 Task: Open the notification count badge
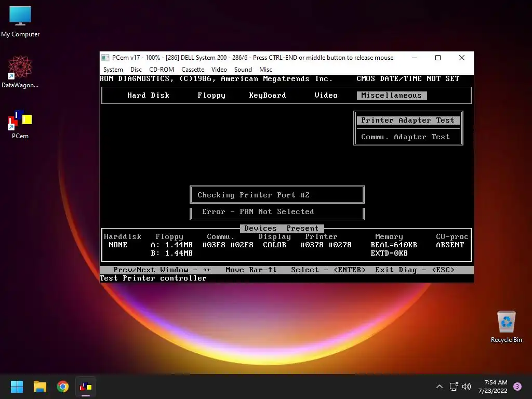[x=517, y=387]
